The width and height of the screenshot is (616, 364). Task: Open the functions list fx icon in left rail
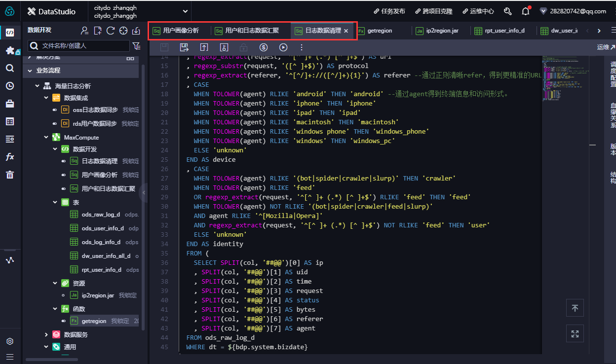10,157
